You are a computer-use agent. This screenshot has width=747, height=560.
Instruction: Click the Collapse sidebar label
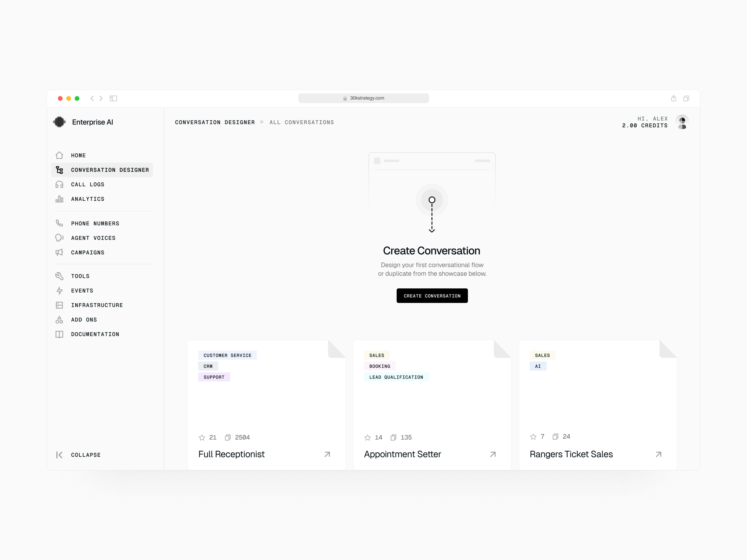click(86, 455)
